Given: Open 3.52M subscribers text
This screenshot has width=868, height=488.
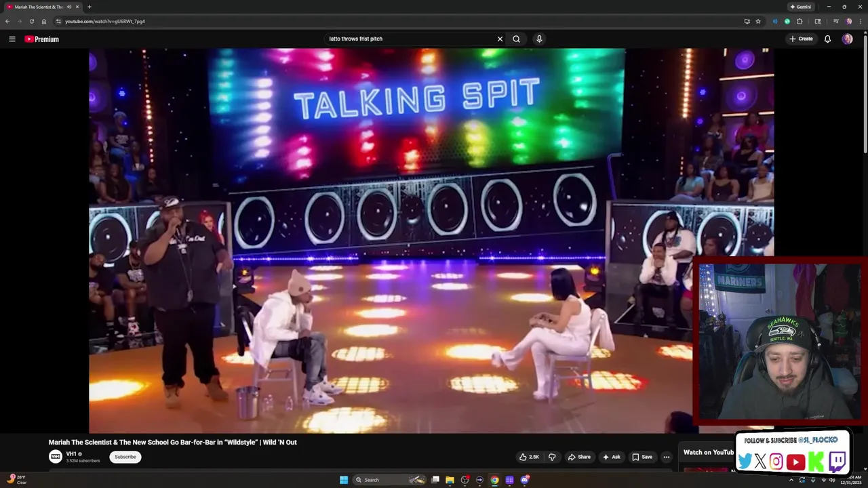Looking at the screenshot, I should pyautogui.click(x=83, y=461).
